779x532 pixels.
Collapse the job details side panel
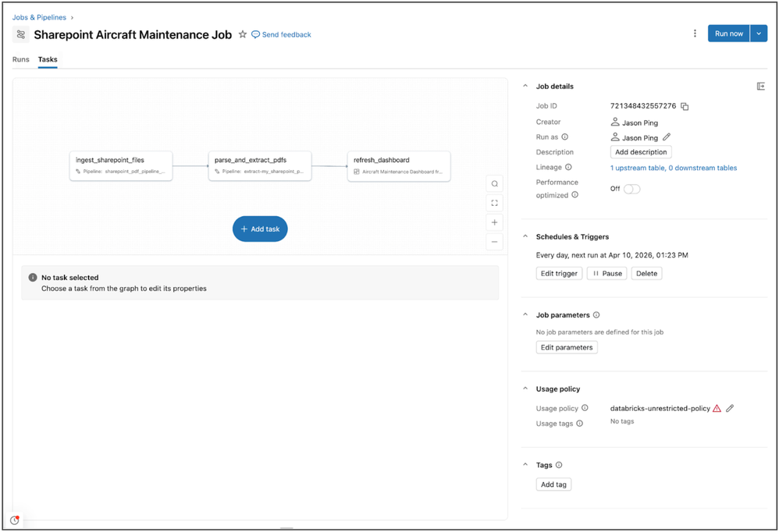coord(761,87)
